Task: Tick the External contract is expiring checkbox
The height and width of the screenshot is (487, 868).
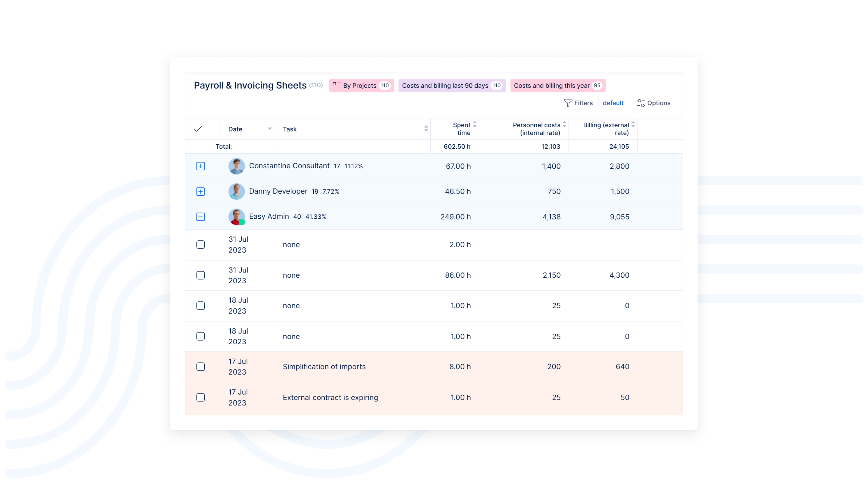Action: tap(200, 397)
